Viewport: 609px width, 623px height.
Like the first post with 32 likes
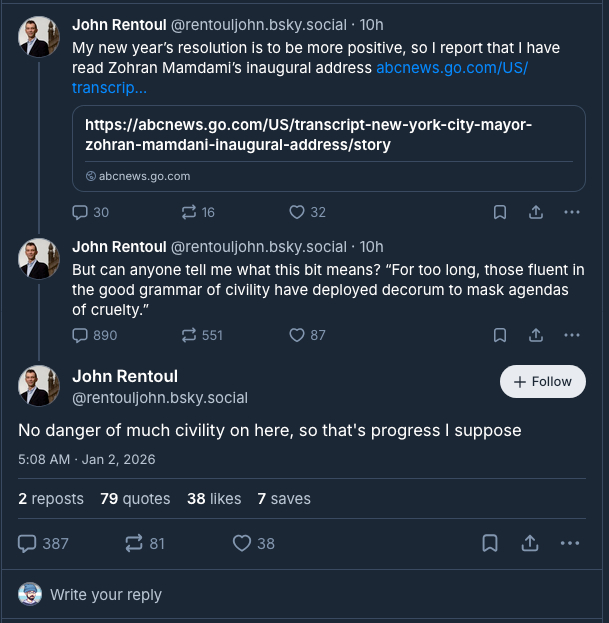tap(297, 212)
